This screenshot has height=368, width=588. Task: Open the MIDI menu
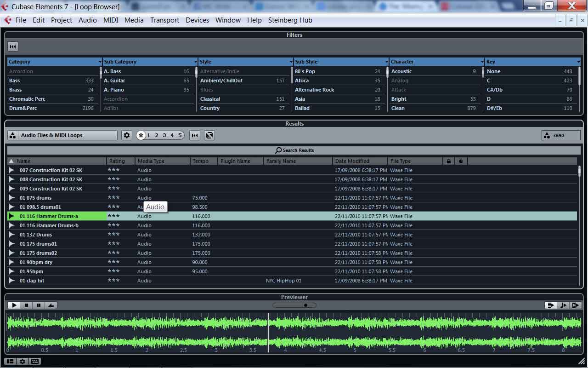[x=111, y=20]
